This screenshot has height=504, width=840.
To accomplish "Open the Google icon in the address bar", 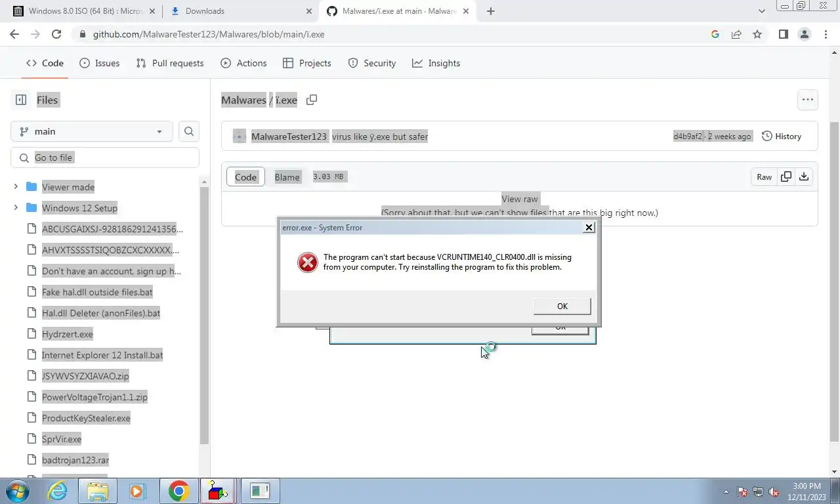I will (715, 34).
